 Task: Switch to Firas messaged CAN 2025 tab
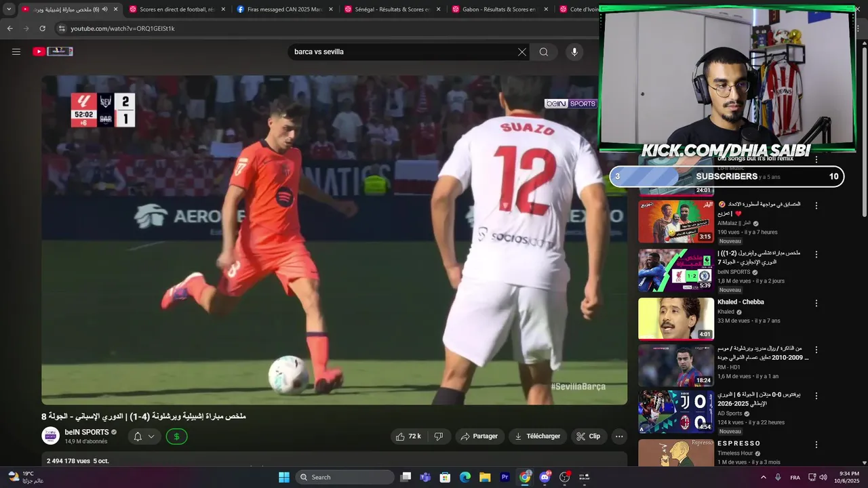(x=284, y=9)
